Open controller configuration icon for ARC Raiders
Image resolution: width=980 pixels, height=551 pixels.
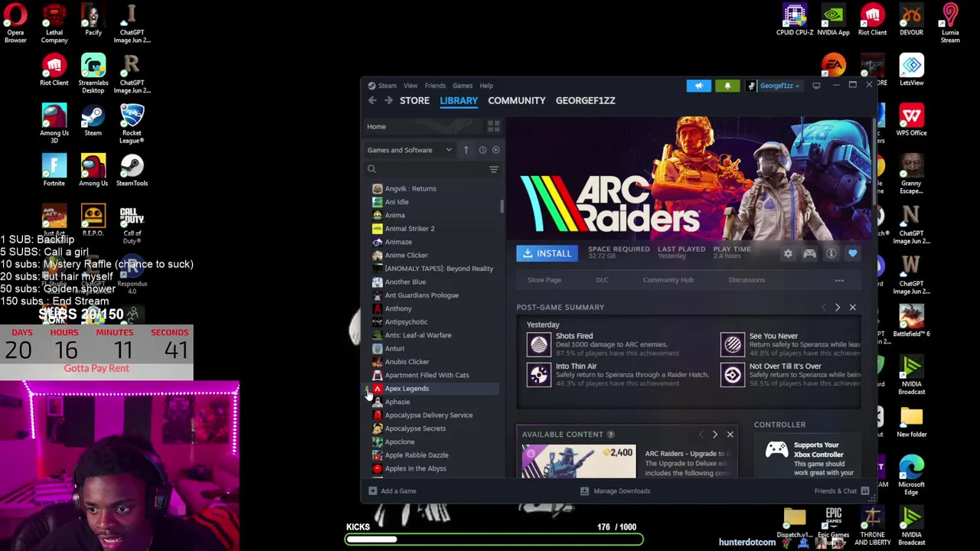click(x=809, y=254)
